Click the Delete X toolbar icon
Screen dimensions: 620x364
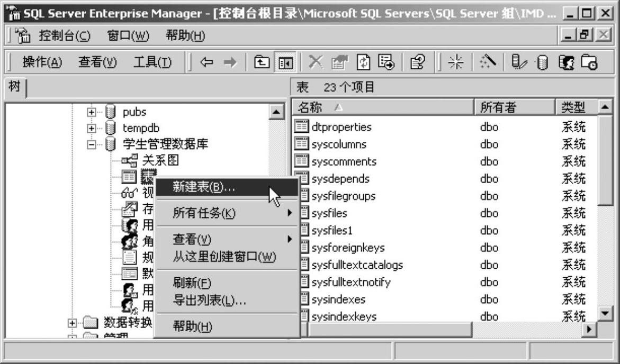(315, 62)
